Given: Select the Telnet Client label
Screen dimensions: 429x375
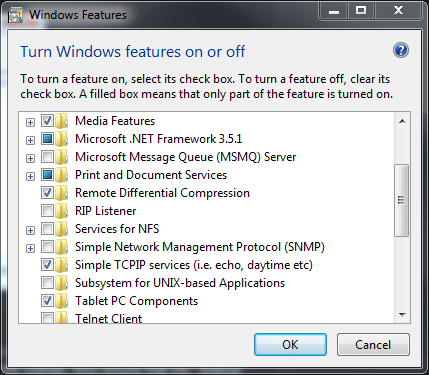Looking at the screenshot, I should click(x=109, y=318).
